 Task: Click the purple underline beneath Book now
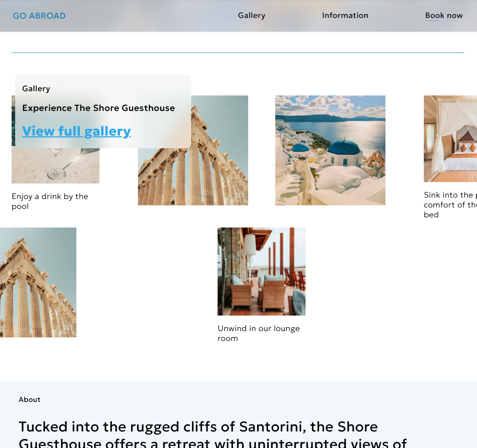(432, 20)
